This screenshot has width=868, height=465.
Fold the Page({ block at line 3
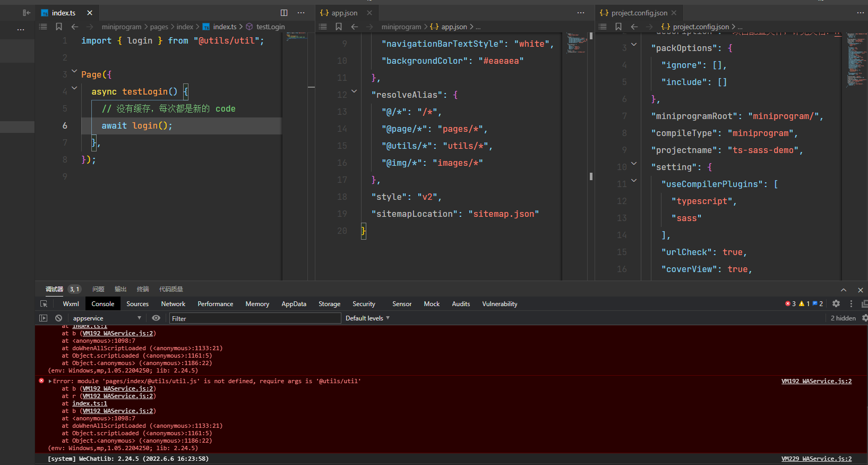(74, 71)
